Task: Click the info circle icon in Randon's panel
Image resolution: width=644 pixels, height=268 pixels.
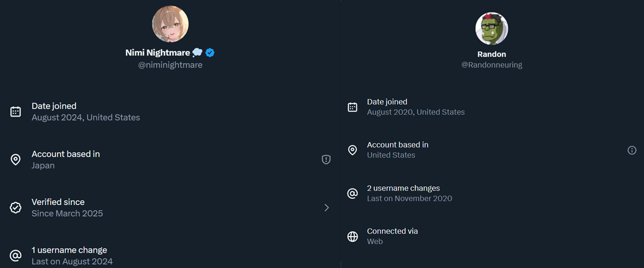Action: (x=631, y=150)
